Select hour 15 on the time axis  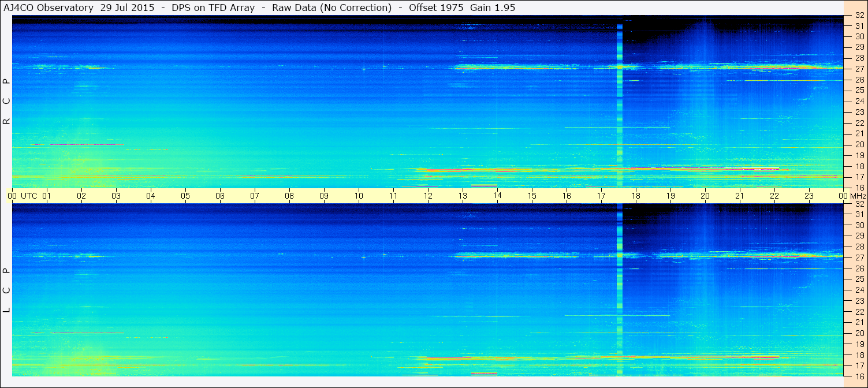click(532, 196)
